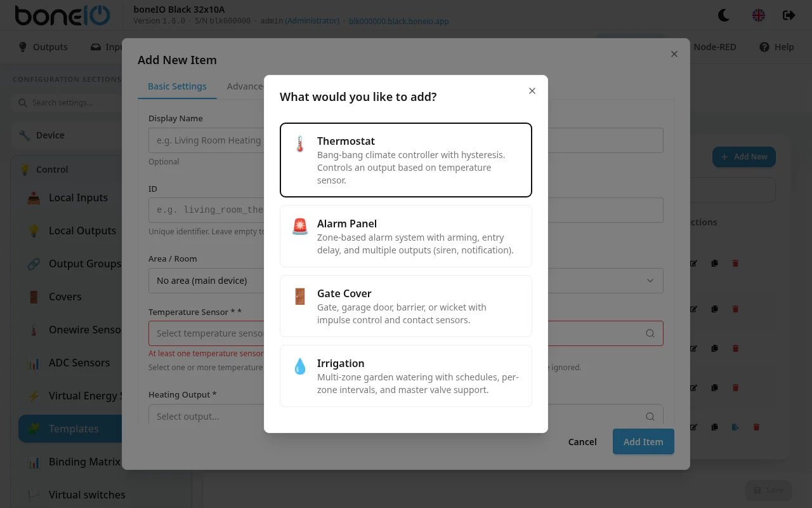Click the Cancel button
This screenshot has width=812, height=508.
point(582,442)
